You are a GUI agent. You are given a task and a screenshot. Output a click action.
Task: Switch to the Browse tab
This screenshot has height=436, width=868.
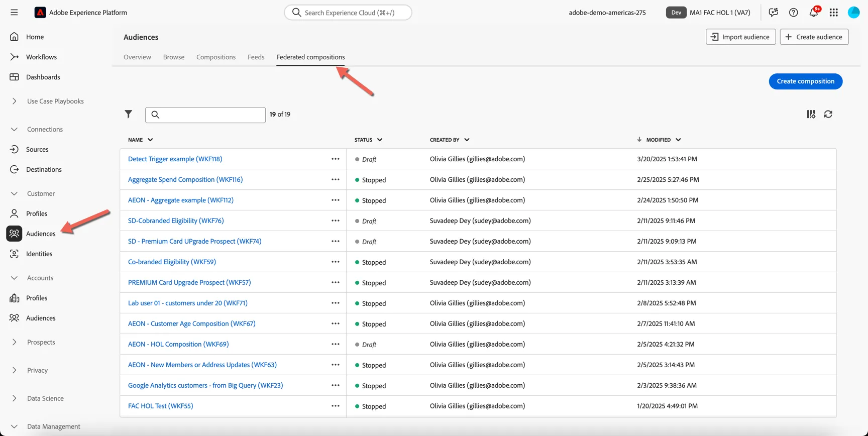pyautogui.click(x=174, y=57)
